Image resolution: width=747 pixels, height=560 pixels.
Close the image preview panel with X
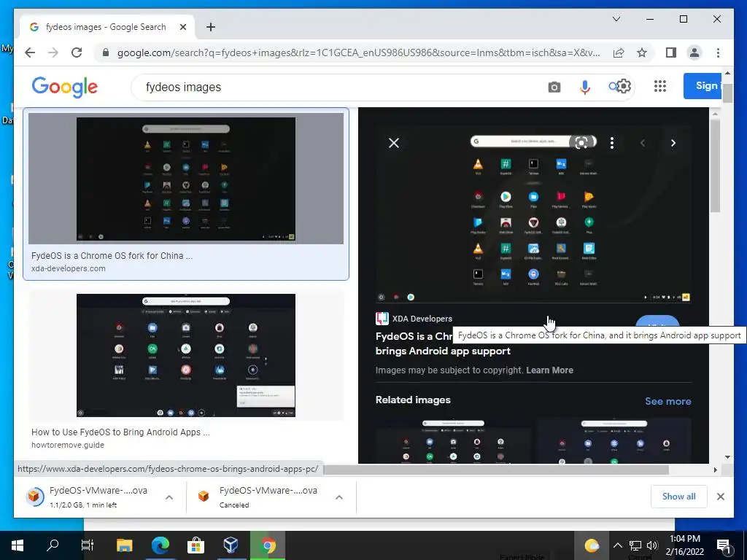tap(394, 143)
